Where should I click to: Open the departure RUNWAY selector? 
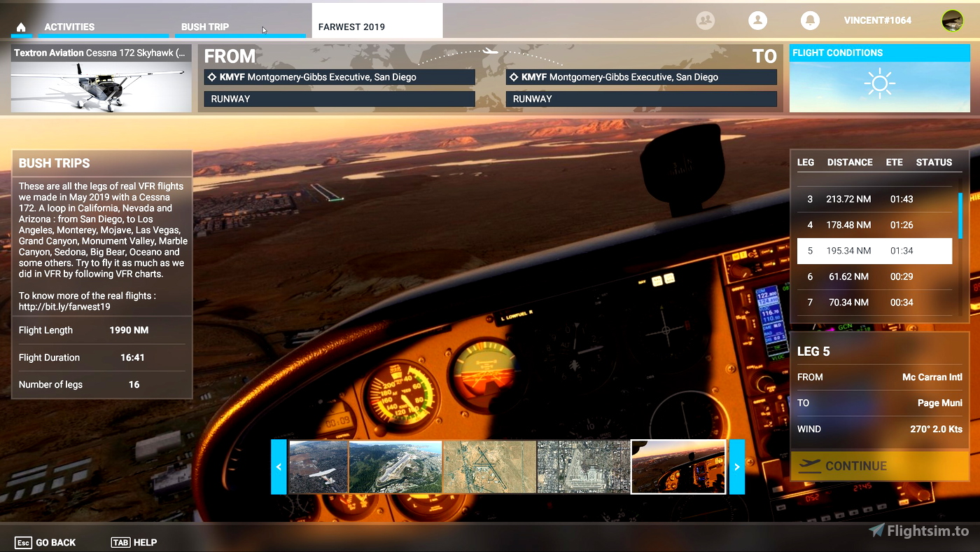pos(339,99)
